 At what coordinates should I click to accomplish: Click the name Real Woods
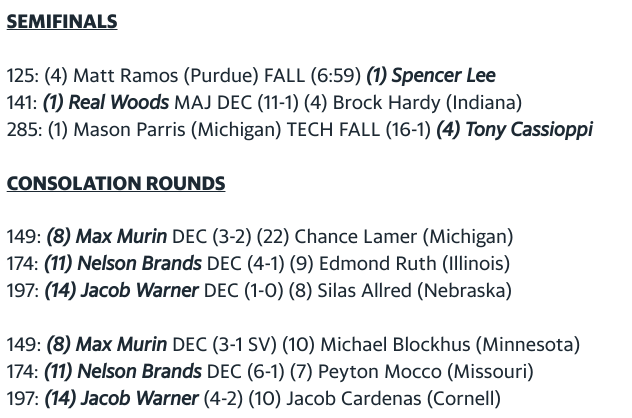point(118,102)
